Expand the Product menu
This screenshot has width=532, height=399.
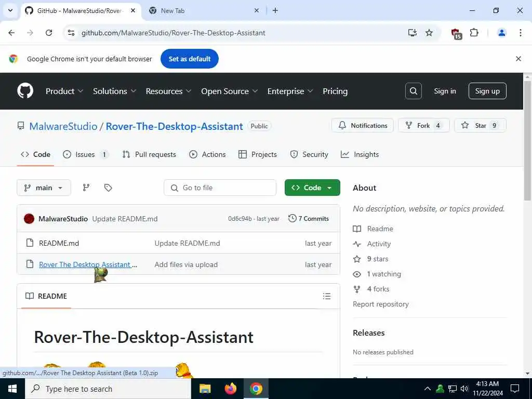tap(64, 91)
